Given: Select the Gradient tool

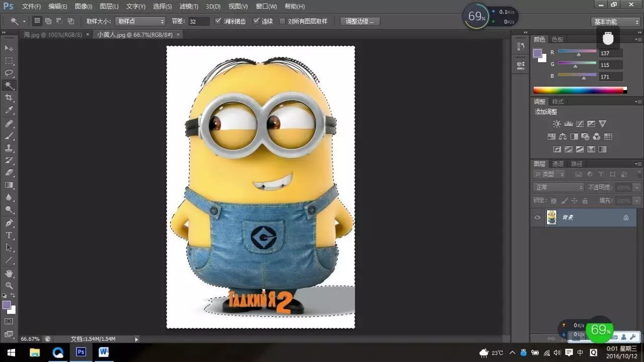Looking at the screenshot, I should click(9, 185).
